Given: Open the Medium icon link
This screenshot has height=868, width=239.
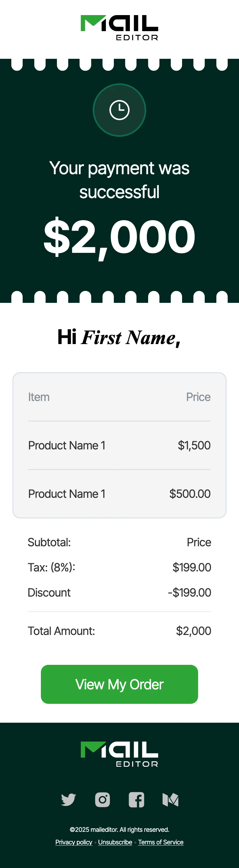Looking at the screenshot, I should click(170, 799).
